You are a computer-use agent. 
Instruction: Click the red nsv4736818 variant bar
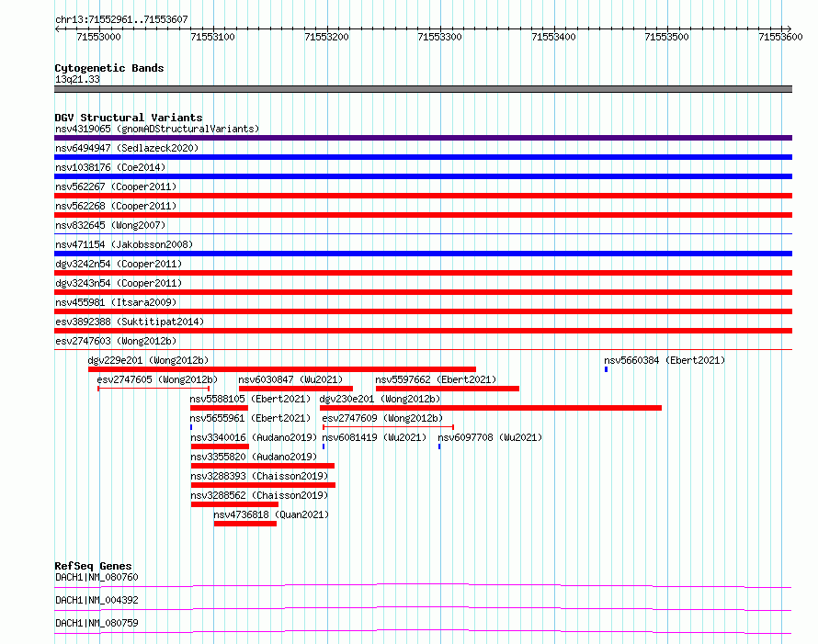(245, 524)
